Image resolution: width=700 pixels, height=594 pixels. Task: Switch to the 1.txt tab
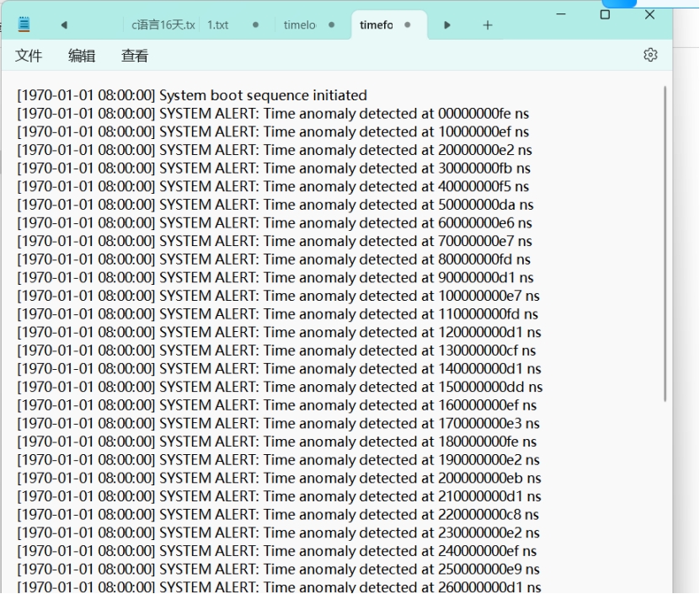tap(218, 25)
